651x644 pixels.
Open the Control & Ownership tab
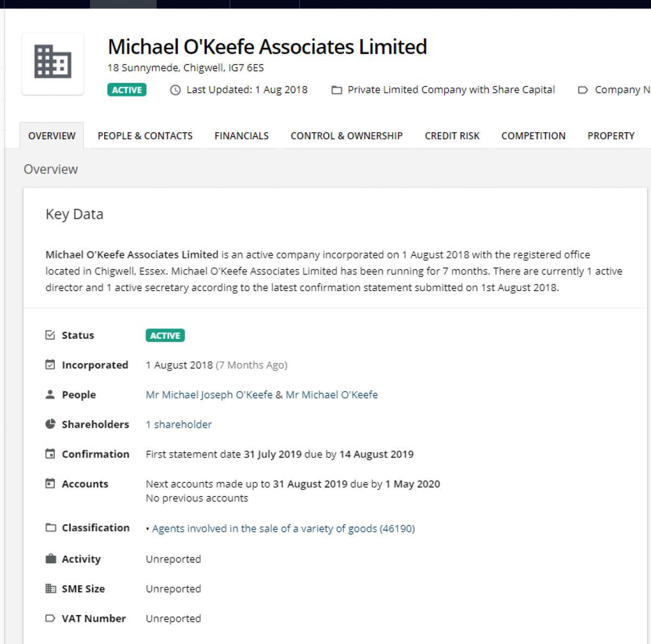347,136
